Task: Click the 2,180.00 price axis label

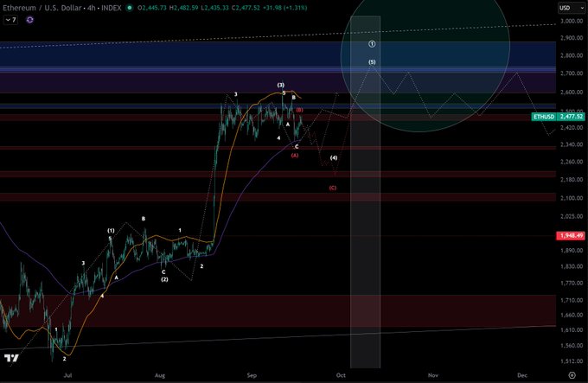Action: (x=572, y=180)
